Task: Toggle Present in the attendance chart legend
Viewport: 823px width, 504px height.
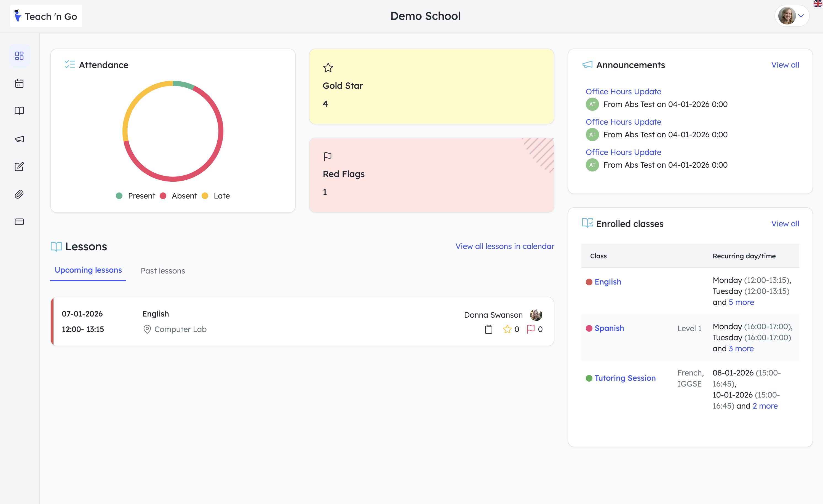Action: click(x=141, y=196)
